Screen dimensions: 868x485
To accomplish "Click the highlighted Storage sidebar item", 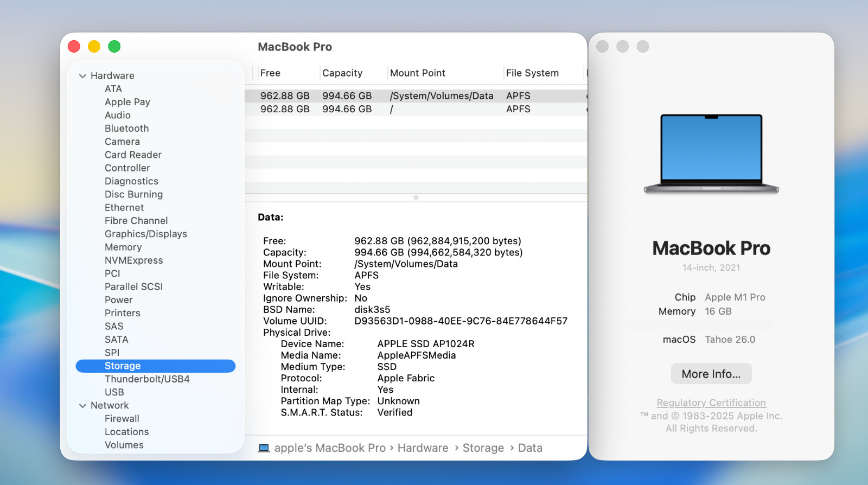I will tap(156, 366).
